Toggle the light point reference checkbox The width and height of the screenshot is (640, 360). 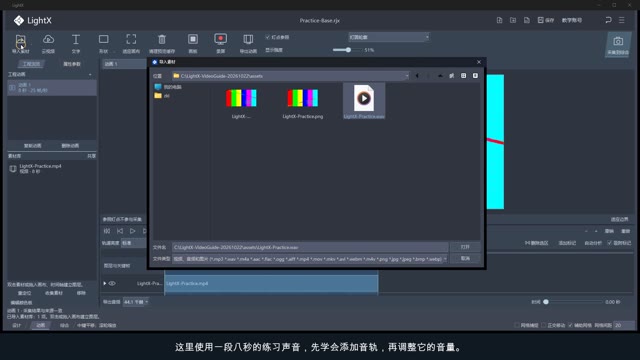tap(268, 37)
